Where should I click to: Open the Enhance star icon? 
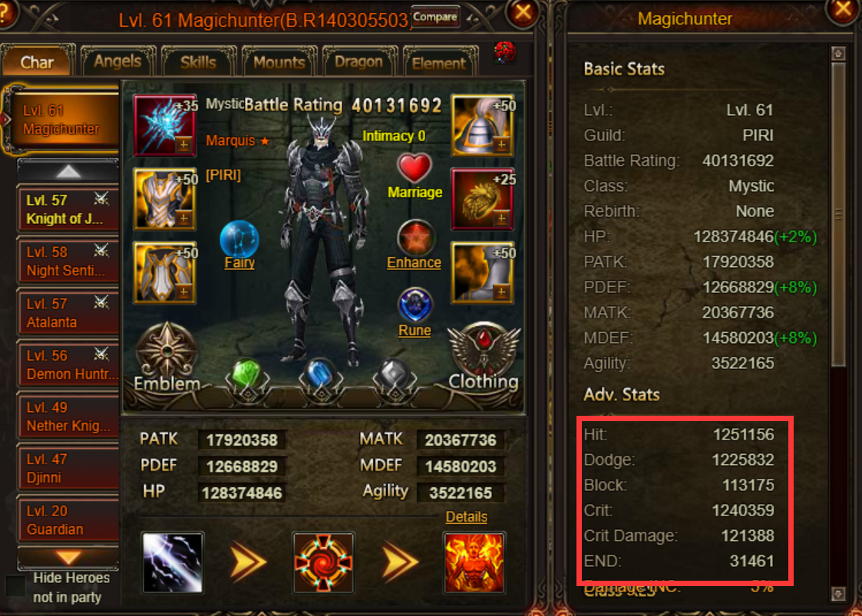click(415, 237)
